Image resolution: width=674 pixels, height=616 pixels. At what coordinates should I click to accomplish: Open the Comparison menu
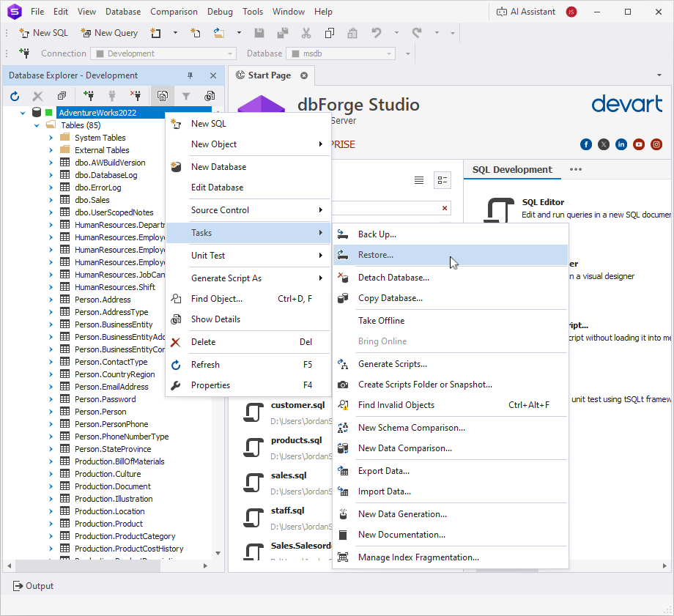[x=174, y=11]
